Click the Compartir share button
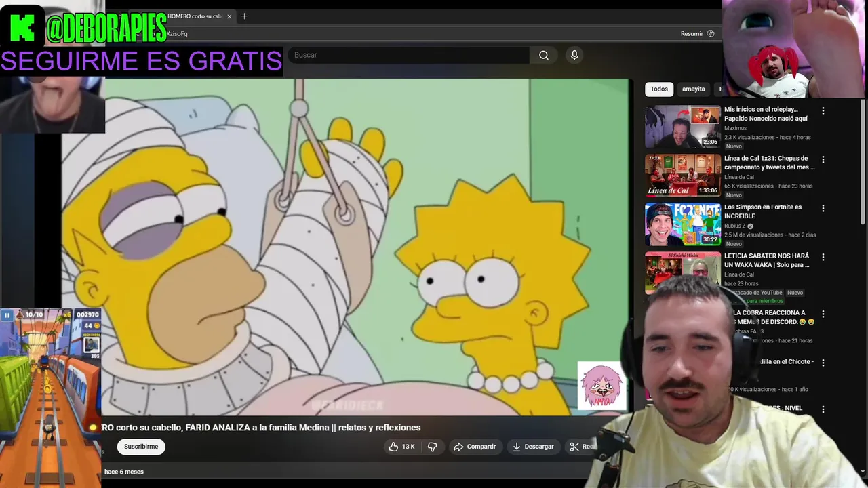This screenshot has height=488, width=868. point(475,447)
